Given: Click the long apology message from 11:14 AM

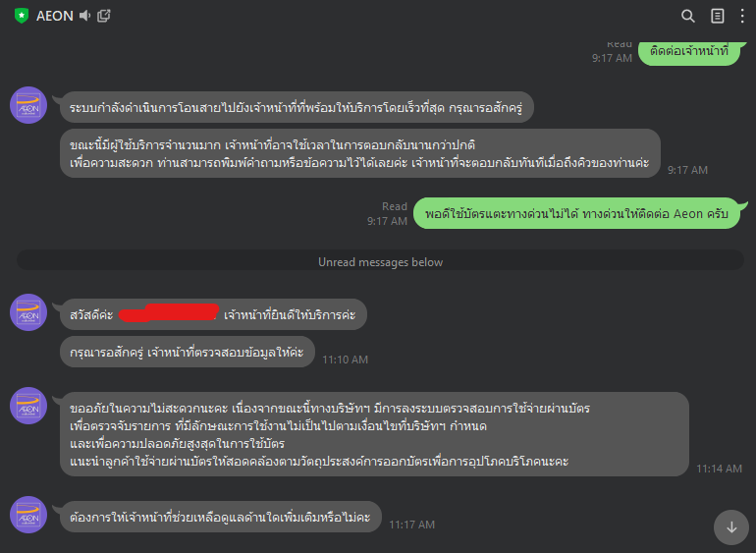Looking at the screenshot, I should (x=374, y=434).
